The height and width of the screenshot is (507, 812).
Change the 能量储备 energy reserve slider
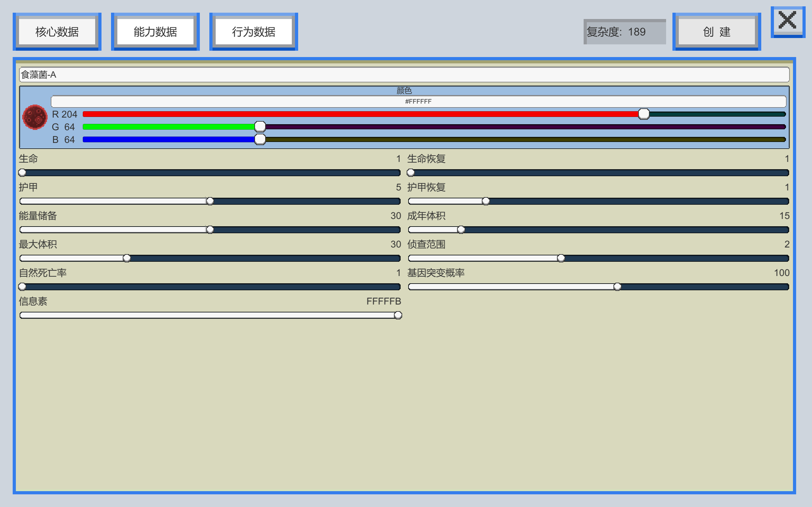point(210,229)
